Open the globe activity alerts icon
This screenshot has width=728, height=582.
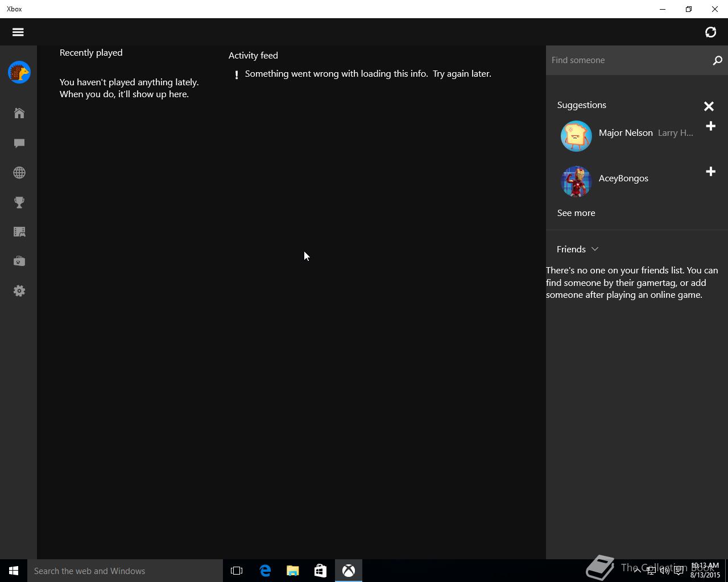(x=19, y=172)
